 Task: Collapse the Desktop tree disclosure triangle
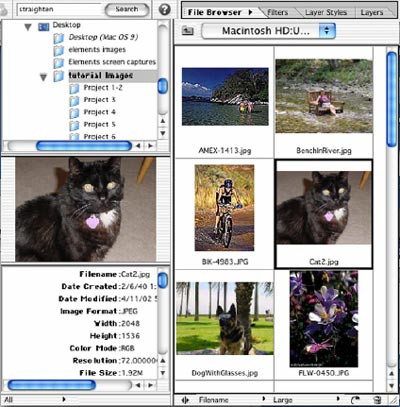point(28,27)
